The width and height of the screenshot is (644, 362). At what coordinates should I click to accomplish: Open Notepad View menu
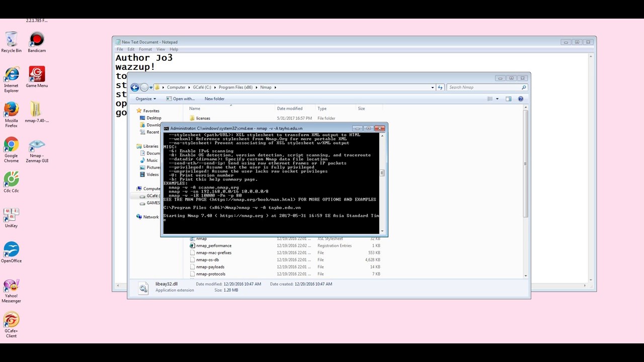[160, 49]
